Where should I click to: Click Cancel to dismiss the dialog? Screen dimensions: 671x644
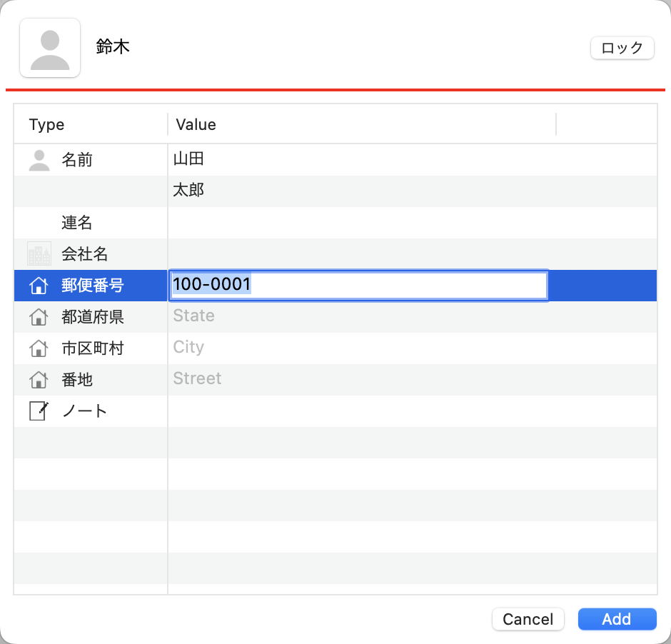point(528,619)
